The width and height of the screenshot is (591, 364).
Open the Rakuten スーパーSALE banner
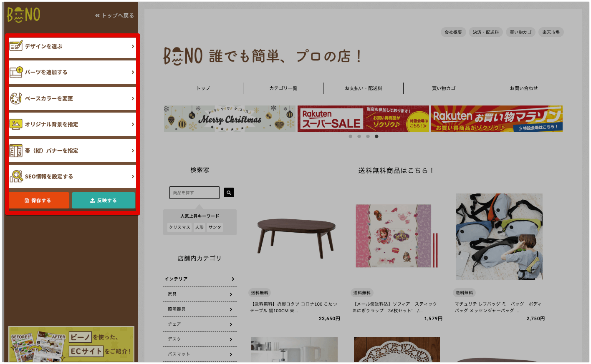coord(363,118)
